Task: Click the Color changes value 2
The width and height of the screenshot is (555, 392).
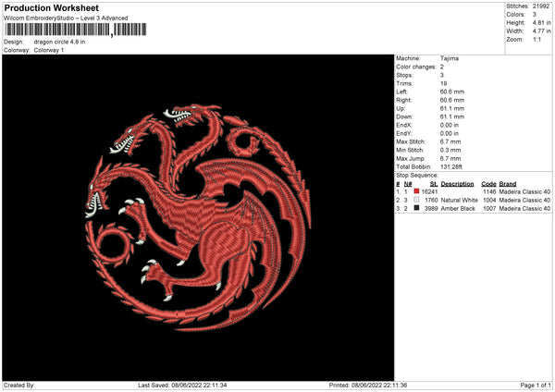Action: tap(442, 67)
